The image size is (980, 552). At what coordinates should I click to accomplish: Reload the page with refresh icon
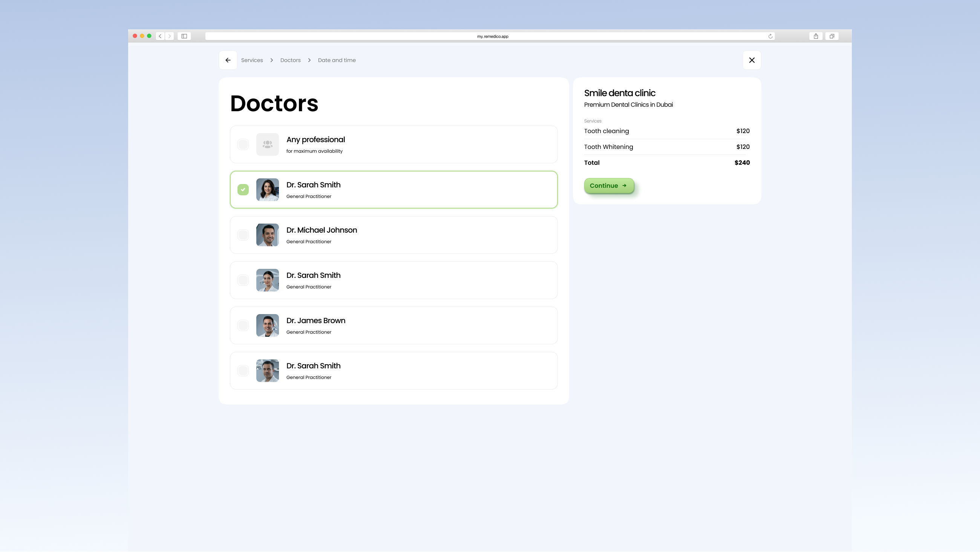770,36
